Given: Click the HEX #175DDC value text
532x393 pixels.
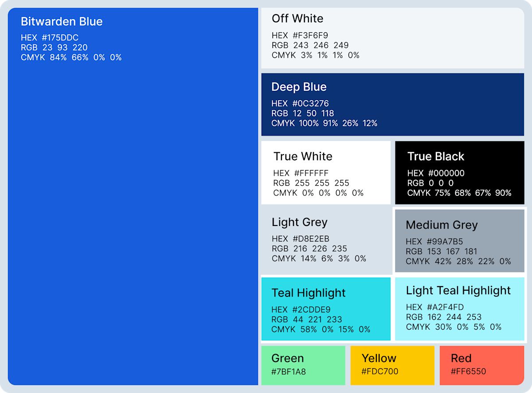Looking at the screenshot, I should [50, 38].
